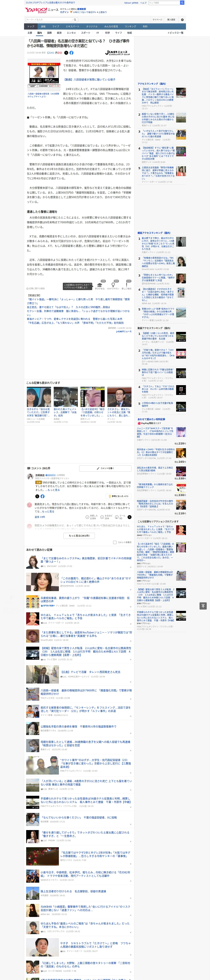The width and height of the screenshot is (210, 980).
Task: Open recommended article 兵庫県知事選 斎藤前知事
Action: [x=85, y=600]
